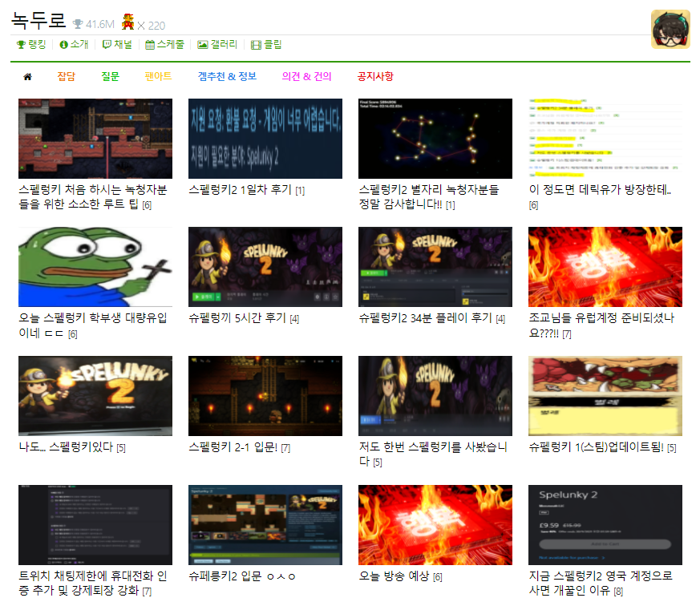
Task: Open the 의견 & 건의 tab
Action: (306, 76)
